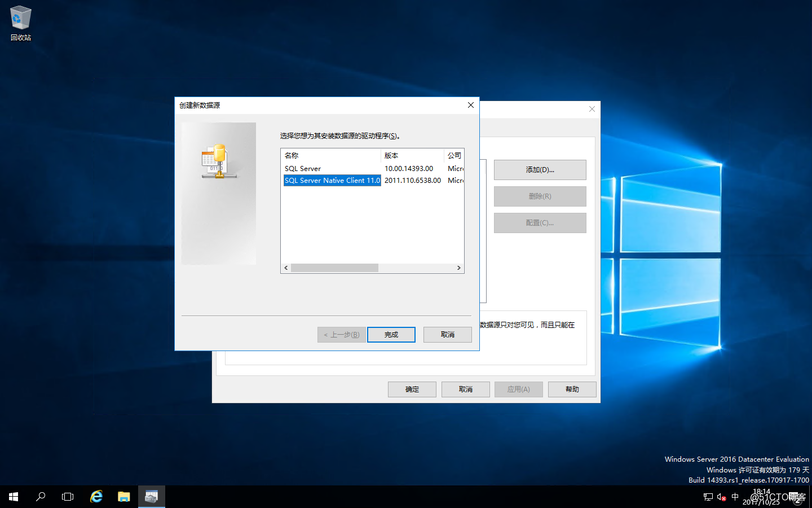Click Add button in ODBC administrator
Screen dimensions: 812x508
540,170
